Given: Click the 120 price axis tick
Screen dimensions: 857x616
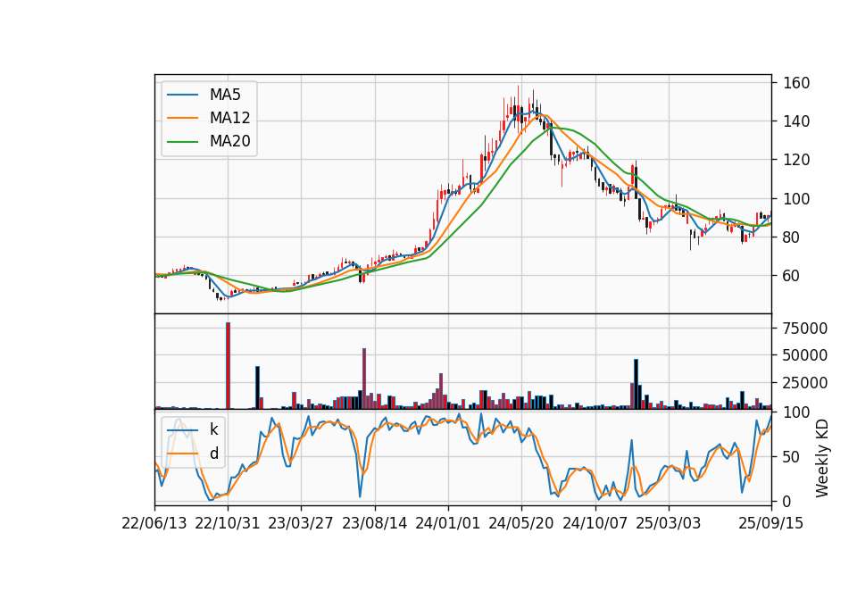Looking at the screenshot, I should coord(796,160).
